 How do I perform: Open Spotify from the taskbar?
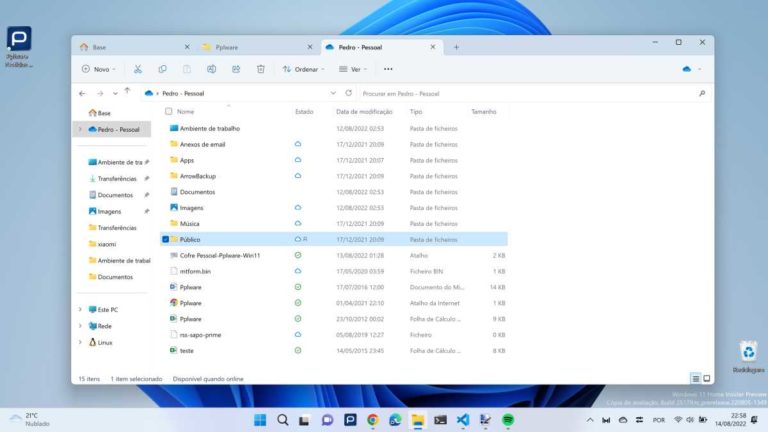pos(507,420)
